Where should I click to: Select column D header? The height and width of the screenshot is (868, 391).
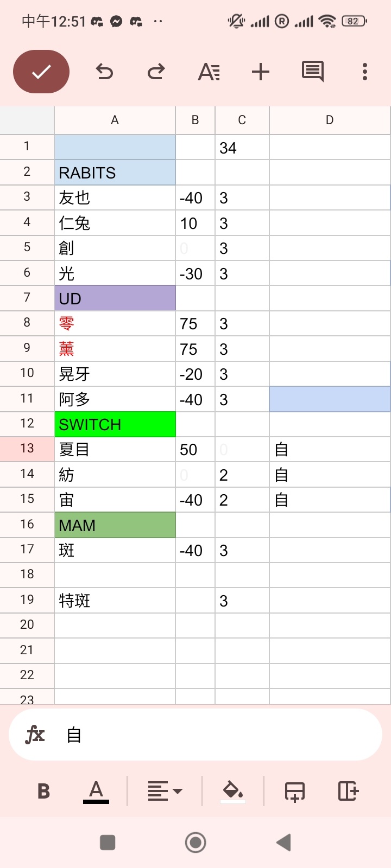click(330, 120)
